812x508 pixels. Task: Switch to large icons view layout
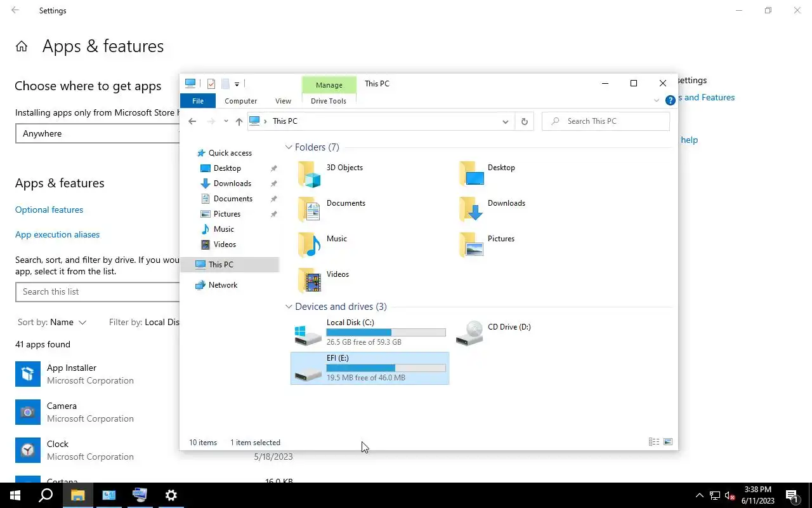click(668, 442)
